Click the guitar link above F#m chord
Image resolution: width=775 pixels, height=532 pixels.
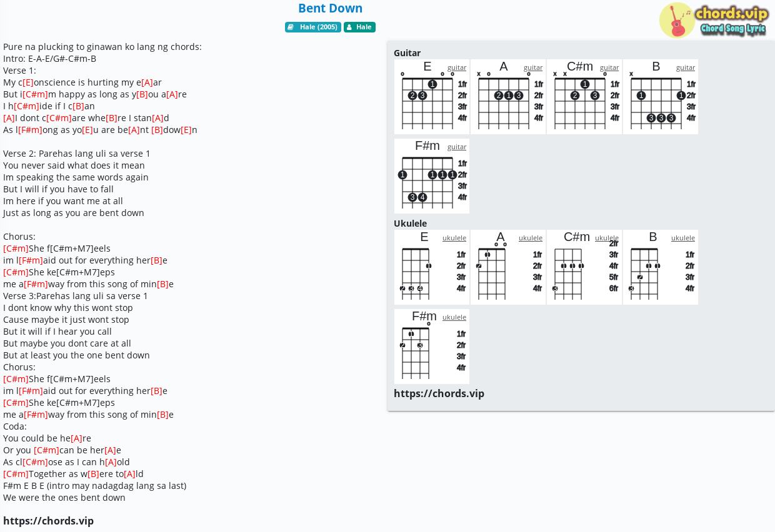[457, 147]
